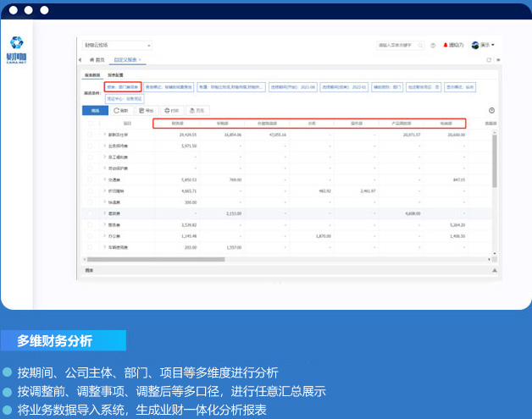This screenshot has width=532, height=419.
Task: Select the 自定义报表 tab
Action: click(125, 59)
